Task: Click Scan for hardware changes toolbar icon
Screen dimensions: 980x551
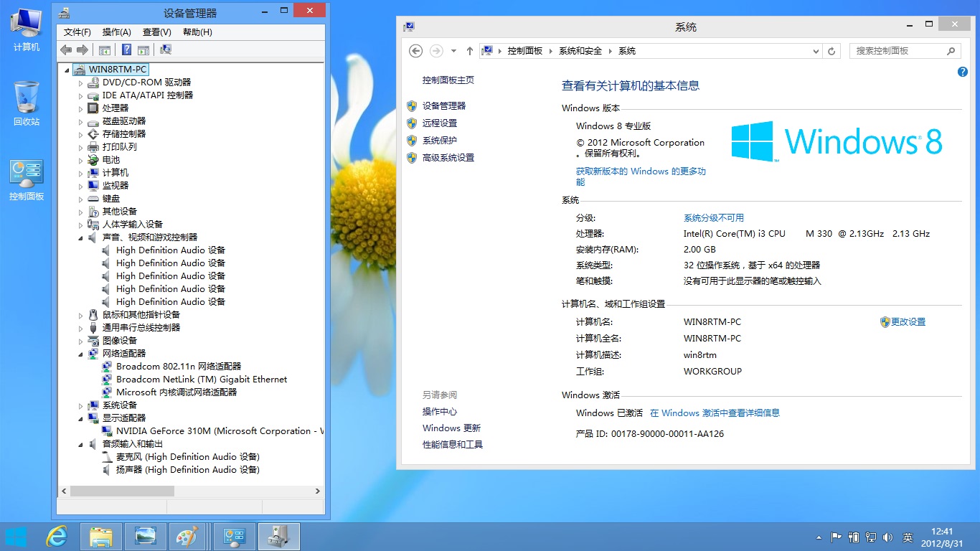Action: coord(166,50)
